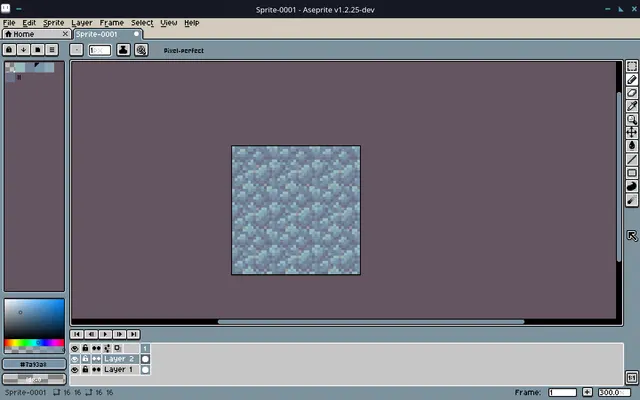
Task: Close the Home tab
Action: (65, 34)
